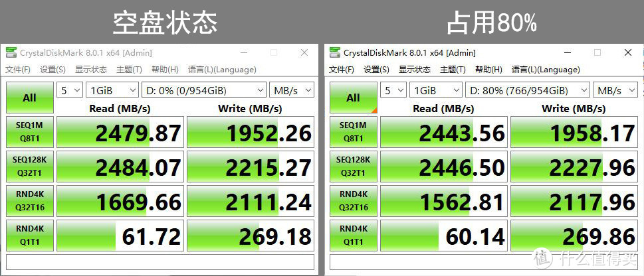Click read result 1562.81 in right window
This screenshot has width=644, height=276.
click(x=443, y=201)
